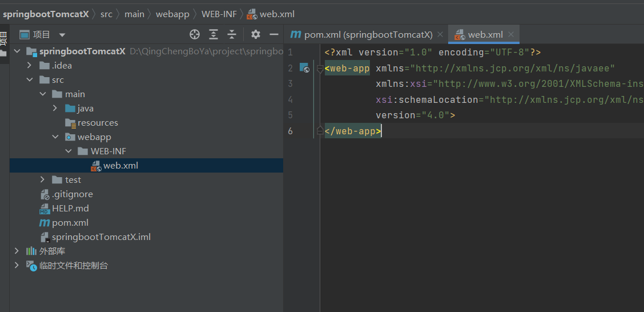This screenshot has height=312, width=644.
Task: Hide the project panel with minus icon
Action: coord(274,34)
